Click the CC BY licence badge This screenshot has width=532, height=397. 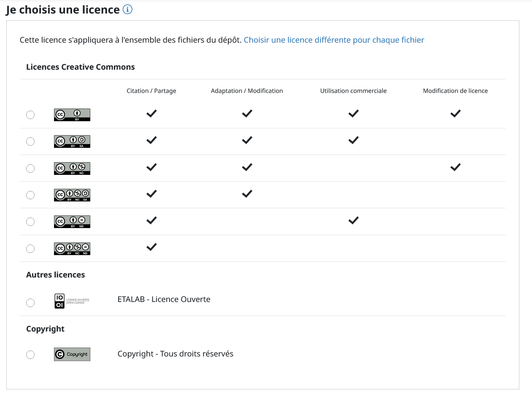72,115
